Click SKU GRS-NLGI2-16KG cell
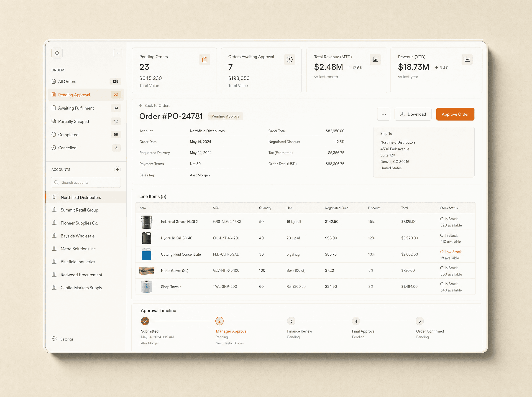The image size is (532, 397). pyautogui.click(x=227, y=221)
